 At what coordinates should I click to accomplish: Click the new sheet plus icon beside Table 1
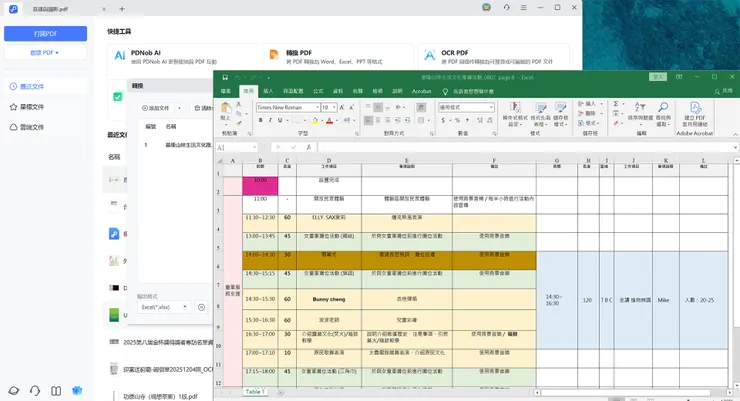pos(280,393)
